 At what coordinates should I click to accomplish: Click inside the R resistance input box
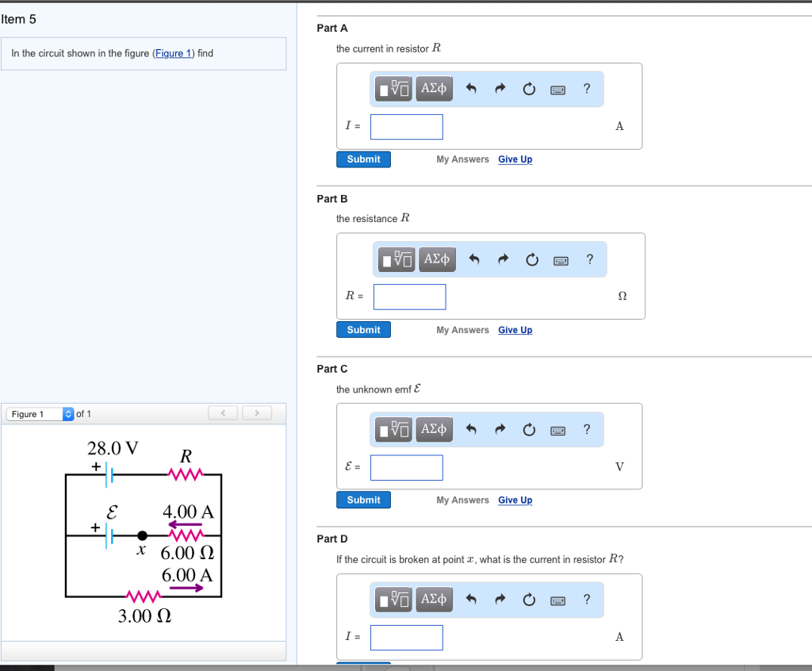tap(409, 296)
